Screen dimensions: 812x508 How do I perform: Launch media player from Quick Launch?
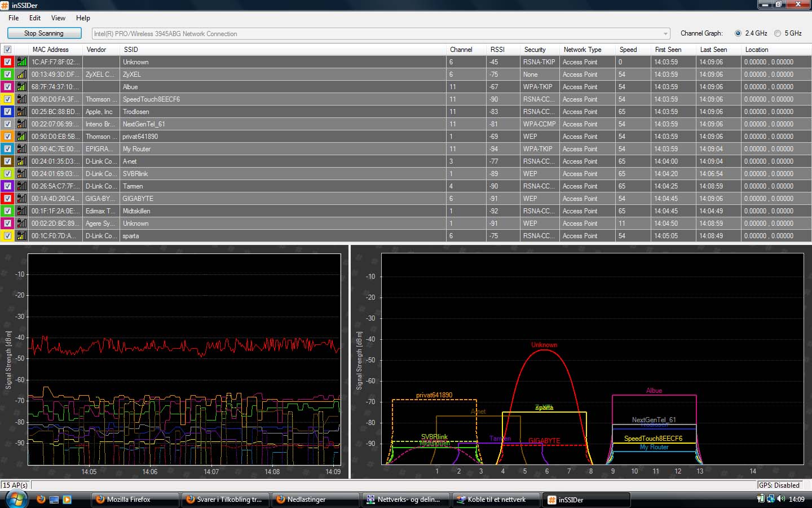click(67, 500)
